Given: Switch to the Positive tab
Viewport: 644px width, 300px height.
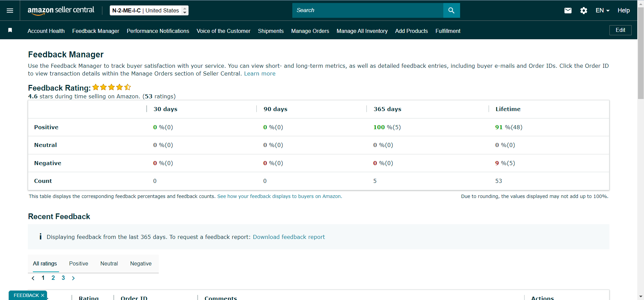Looking at the screenshot, I should pos(79,264).
